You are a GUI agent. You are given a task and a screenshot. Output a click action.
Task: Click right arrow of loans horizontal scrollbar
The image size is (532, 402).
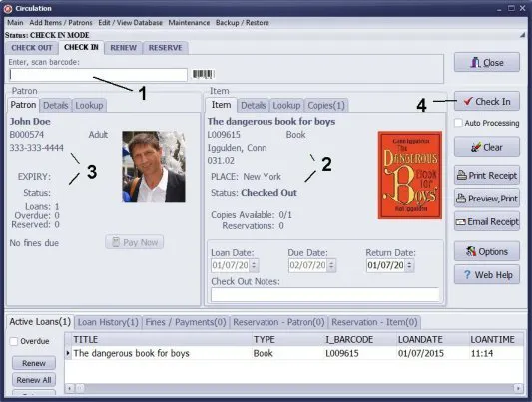coord(518,388)
